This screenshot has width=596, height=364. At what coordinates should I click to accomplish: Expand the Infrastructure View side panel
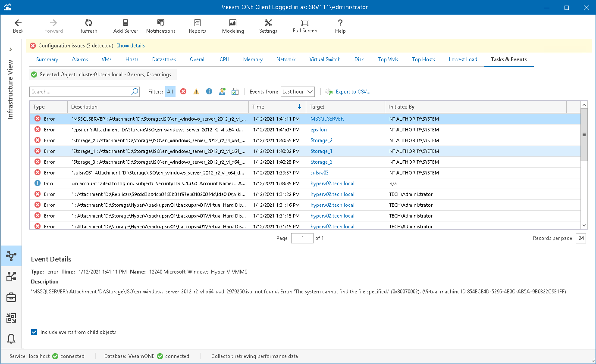pos(11,49)
